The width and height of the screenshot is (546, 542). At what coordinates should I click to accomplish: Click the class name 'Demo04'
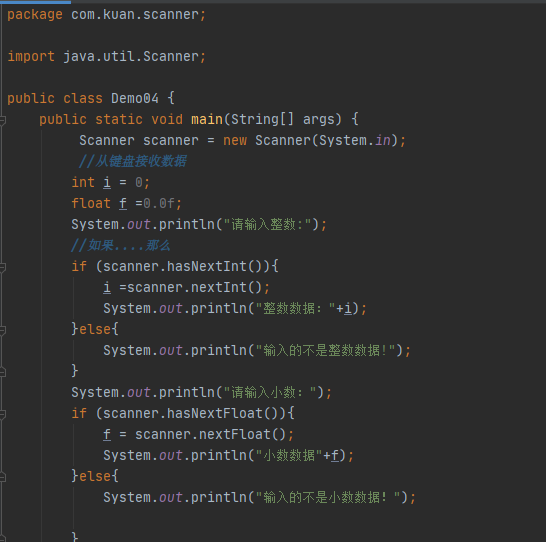tap(135, 99)
